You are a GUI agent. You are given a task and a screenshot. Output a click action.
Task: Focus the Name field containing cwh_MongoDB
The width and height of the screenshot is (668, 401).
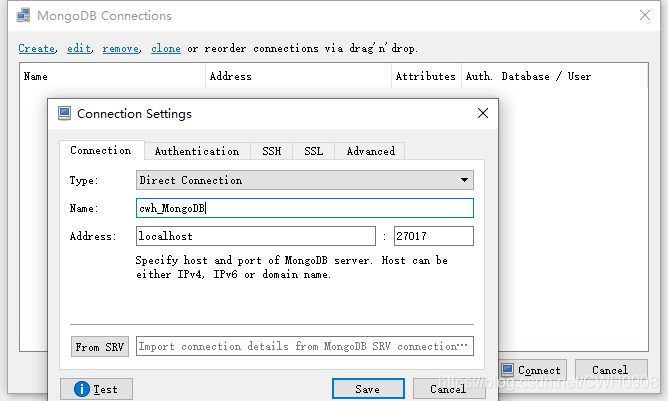(x=305, y=208)
